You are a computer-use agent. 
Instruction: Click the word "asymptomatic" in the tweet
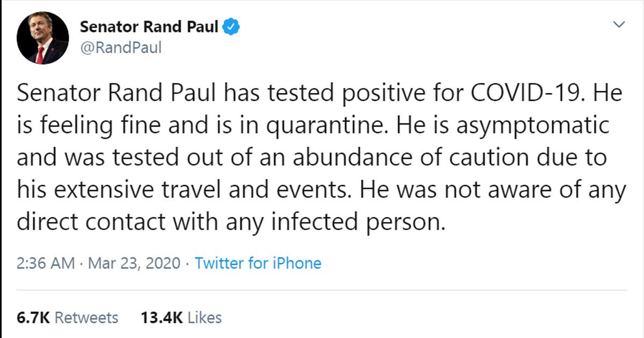pos(533,127)
